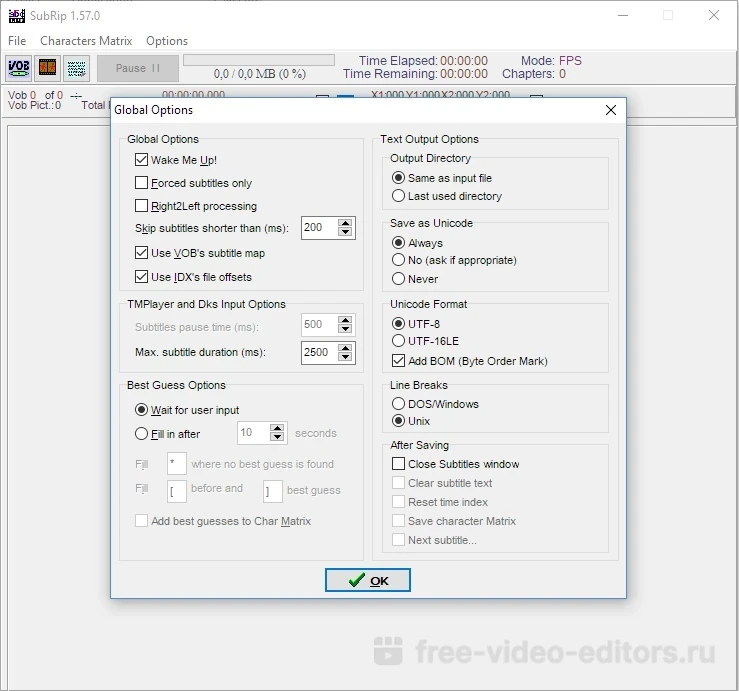This screenshot has width=739, height=691.
Task: Click the subtitle text window toolbar icon
Action: 76,68
